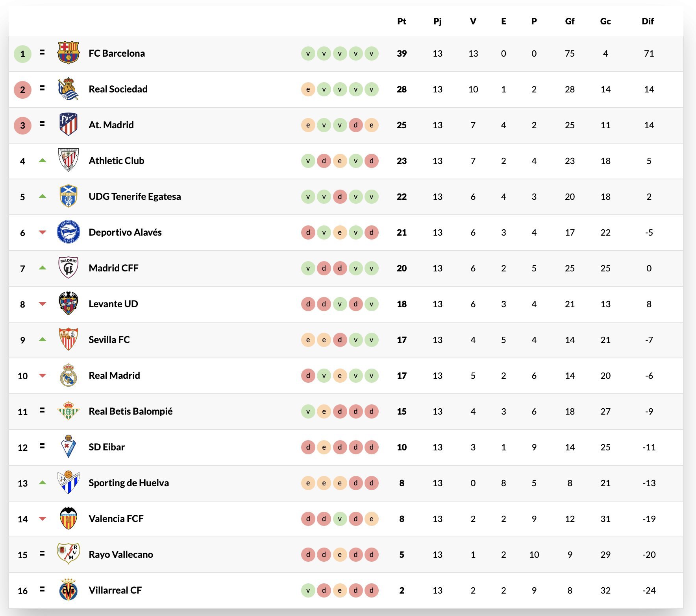Click the Real Sociedad club crest
The image size is (696, 616).
(x=68, y=89)
